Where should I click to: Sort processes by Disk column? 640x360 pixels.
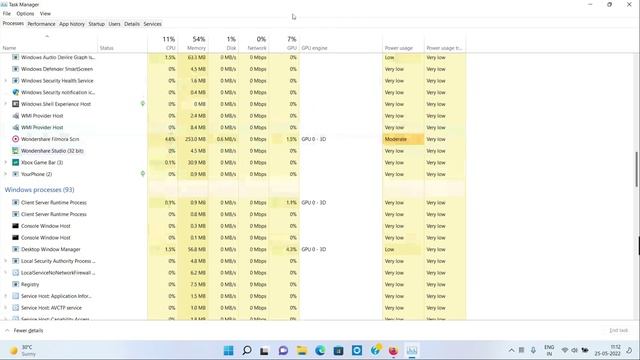(x=223, y=43)
